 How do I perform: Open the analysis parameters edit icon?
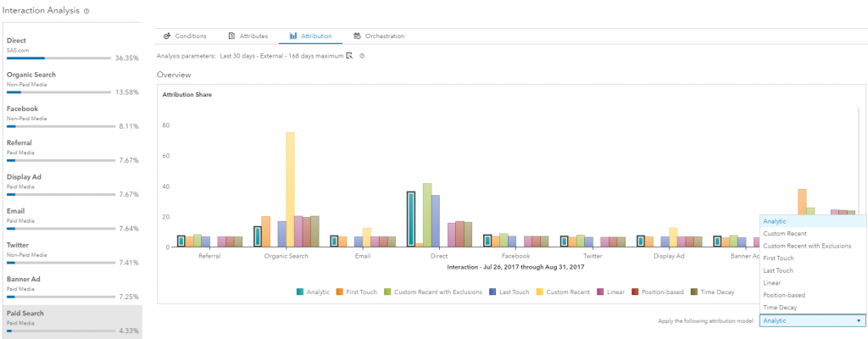pos(349,56)
